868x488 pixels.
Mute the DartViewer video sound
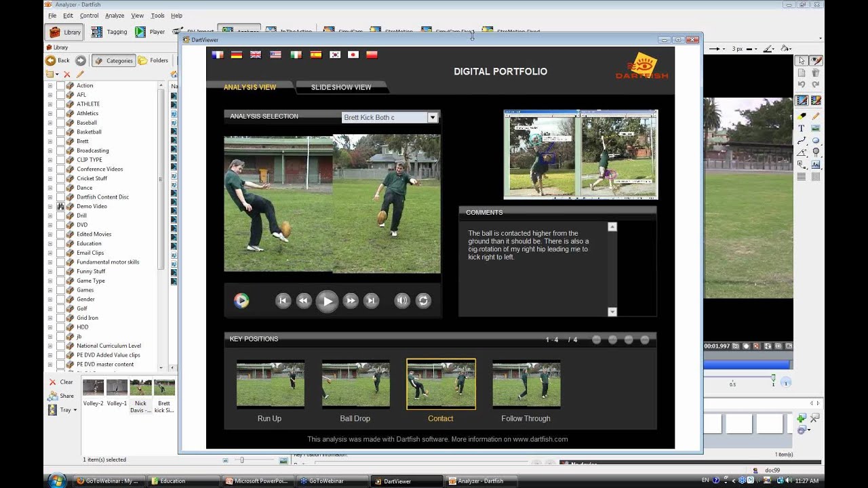(x=402, y=301)
